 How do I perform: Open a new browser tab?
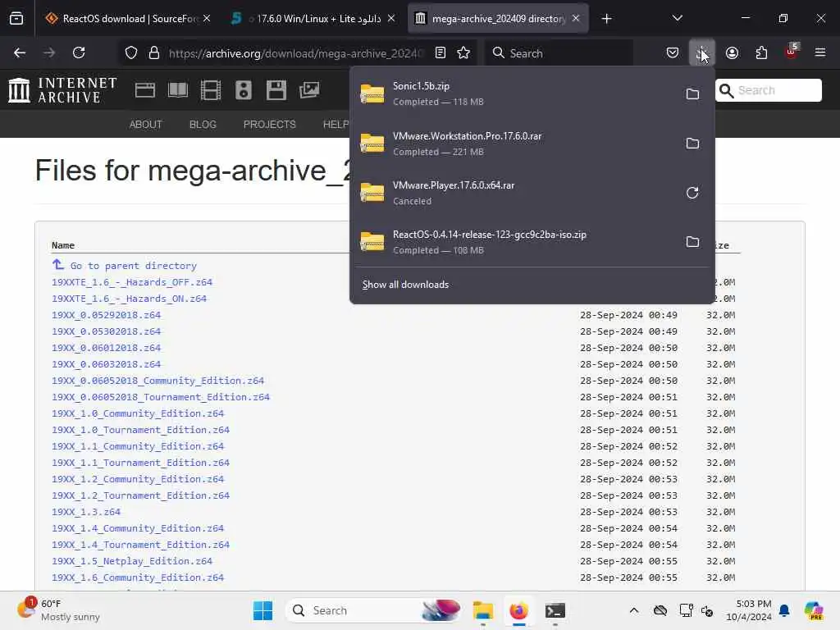[606, 19]
